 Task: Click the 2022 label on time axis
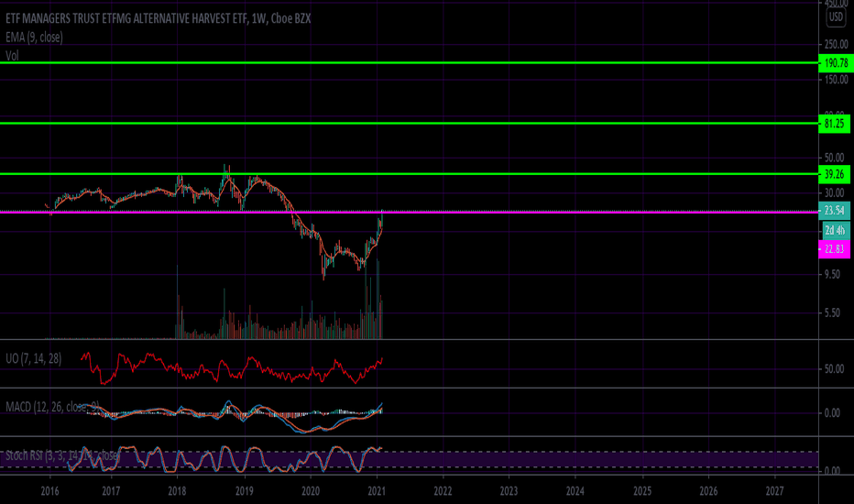click(x=443, y=491)
